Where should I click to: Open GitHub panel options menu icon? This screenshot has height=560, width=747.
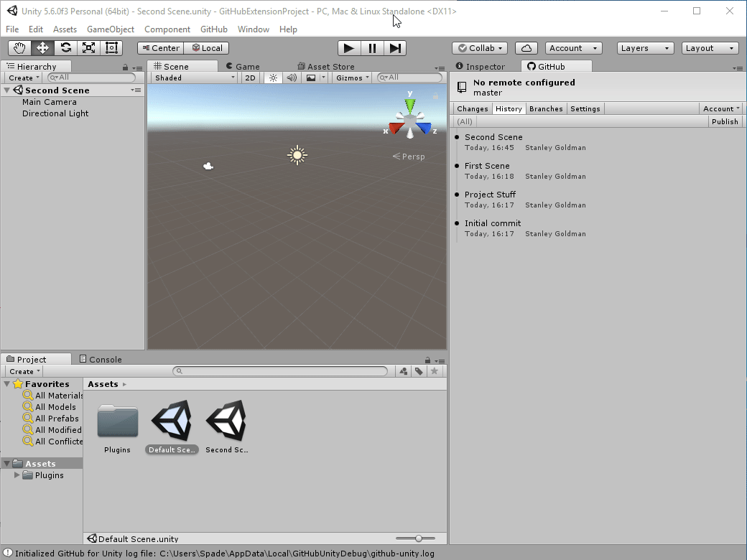(x=738, y=68)
